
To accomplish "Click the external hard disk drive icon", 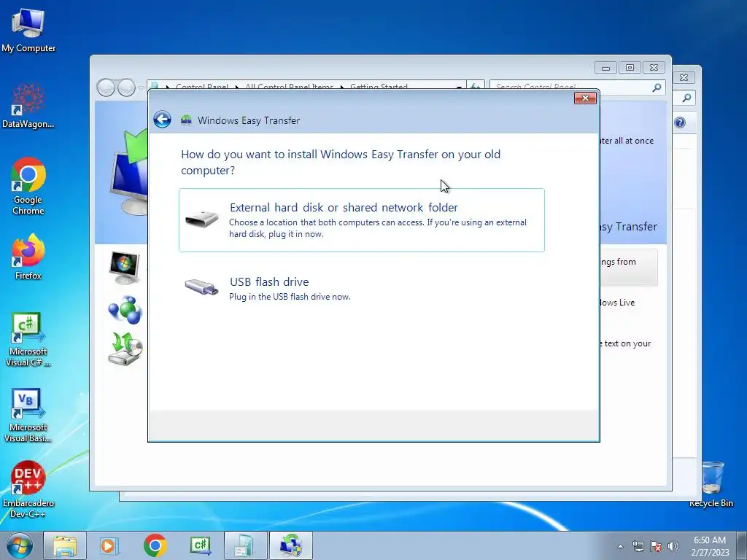I will [201, 219].
